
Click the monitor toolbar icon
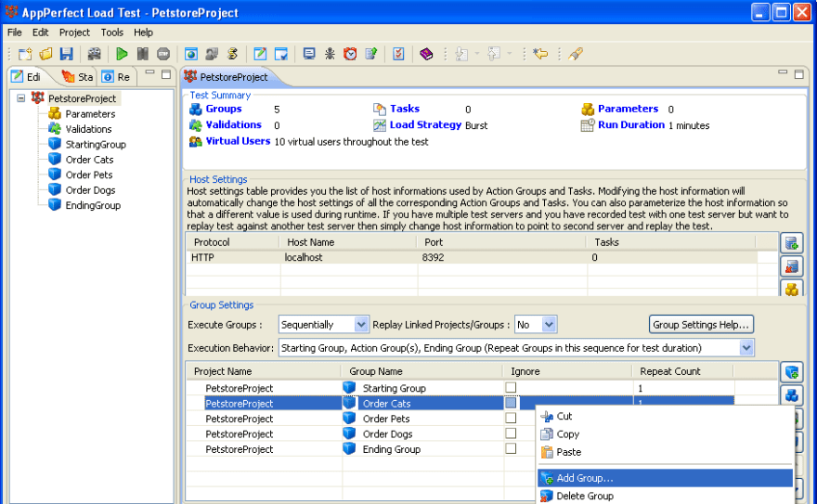click(309, 54)
